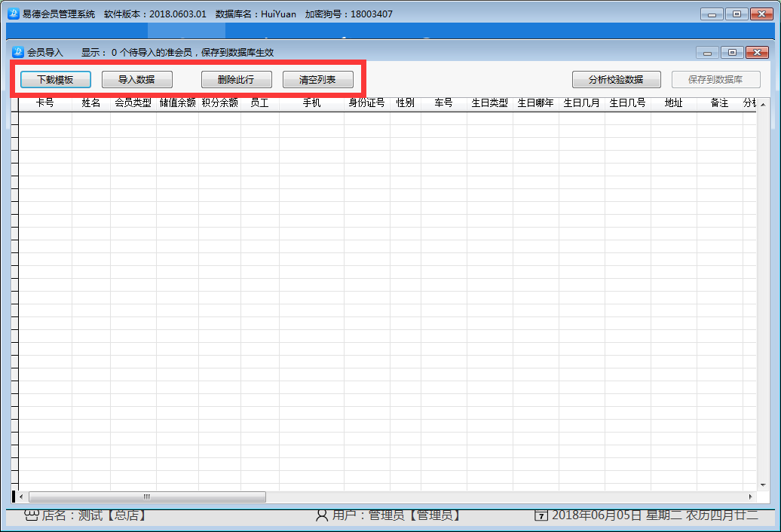The image size is (781, 532).
Task: Select the 员工 column header
Action: (259, 103)
